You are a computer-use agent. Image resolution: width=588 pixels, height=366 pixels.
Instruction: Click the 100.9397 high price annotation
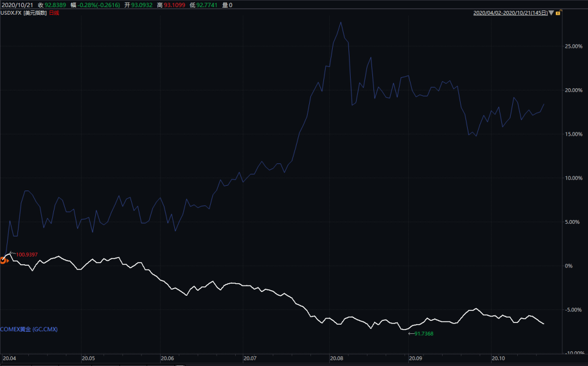[27, 255]
